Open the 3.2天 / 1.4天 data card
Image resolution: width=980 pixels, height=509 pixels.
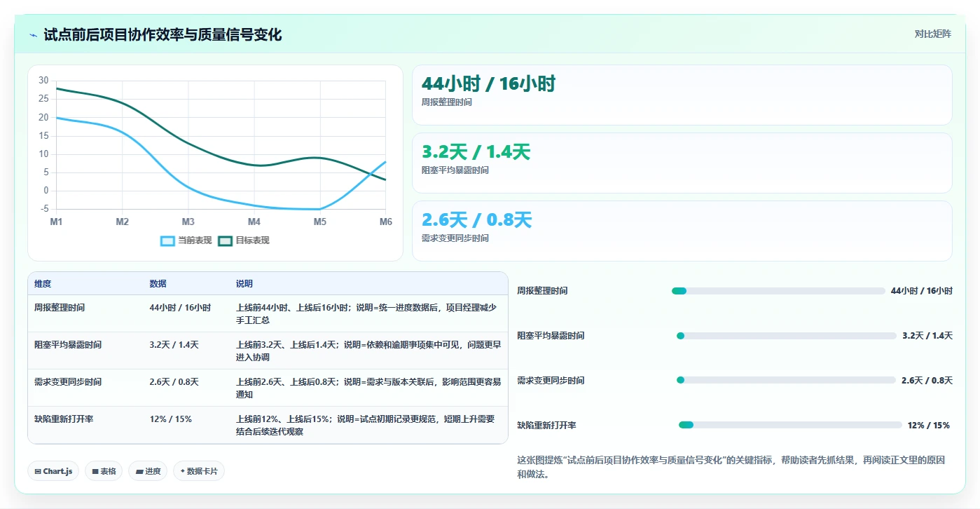pos(682,163)
